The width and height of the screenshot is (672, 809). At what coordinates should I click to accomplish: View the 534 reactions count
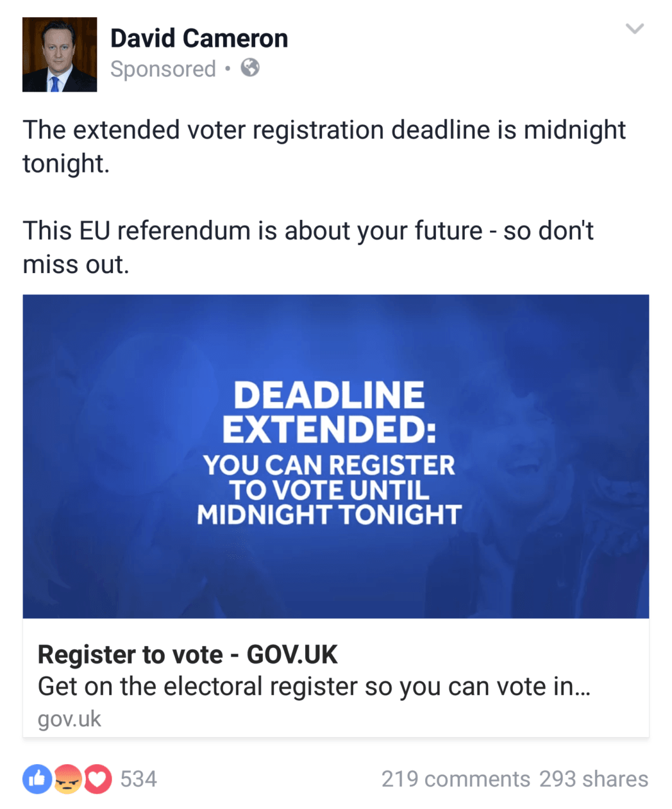[138, 779]
